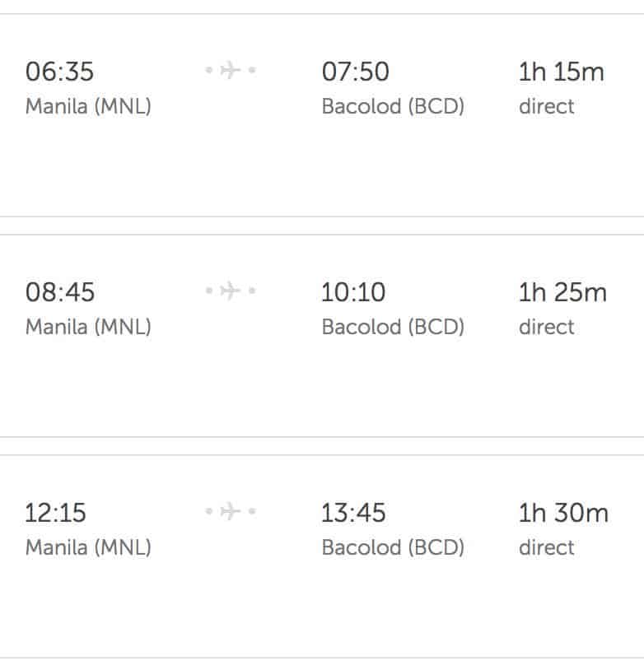
Task: Select the 08:45 departure time
Action: click(60, 292)
